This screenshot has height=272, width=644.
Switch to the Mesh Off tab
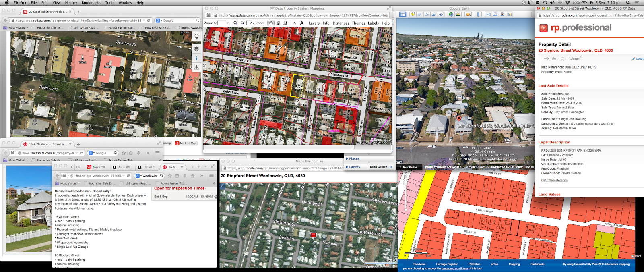[x=97, y=167]
